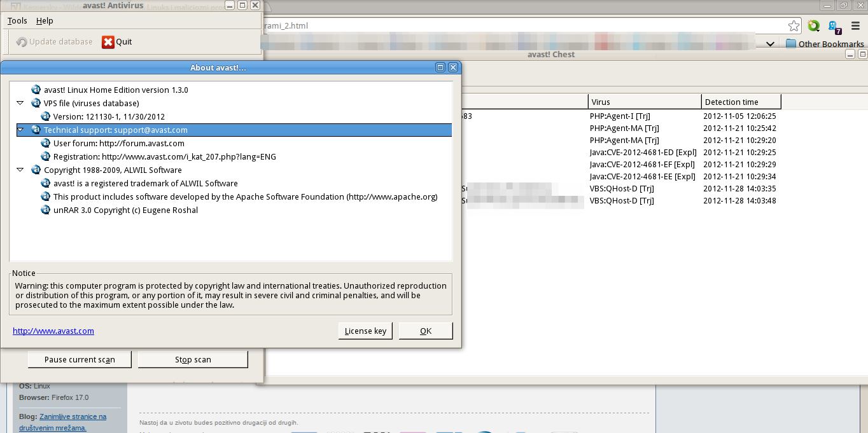Click the icon beside unRAR 3.0 row
Viewport: 868px width, 433px height.
click(45, 210)
